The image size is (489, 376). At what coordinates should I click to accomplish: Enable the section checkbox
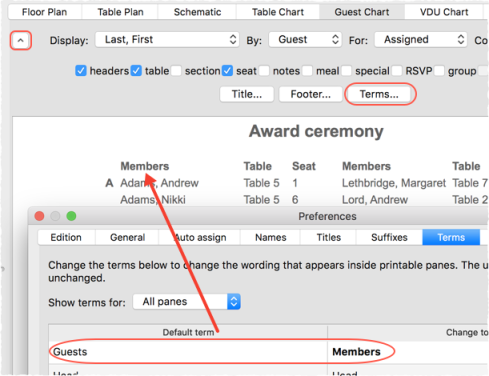tap(176, 71)
